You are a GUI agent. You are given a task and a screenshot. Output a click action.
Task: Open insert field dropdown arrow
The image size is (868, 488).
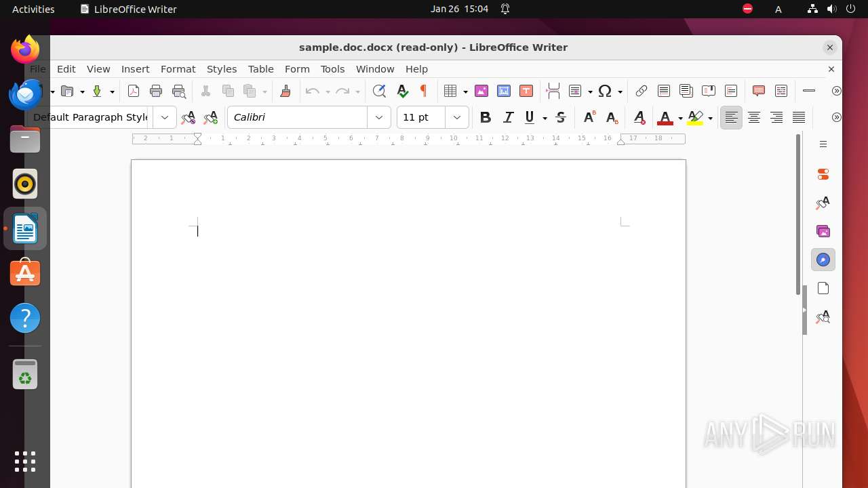[x=590, y=91]
